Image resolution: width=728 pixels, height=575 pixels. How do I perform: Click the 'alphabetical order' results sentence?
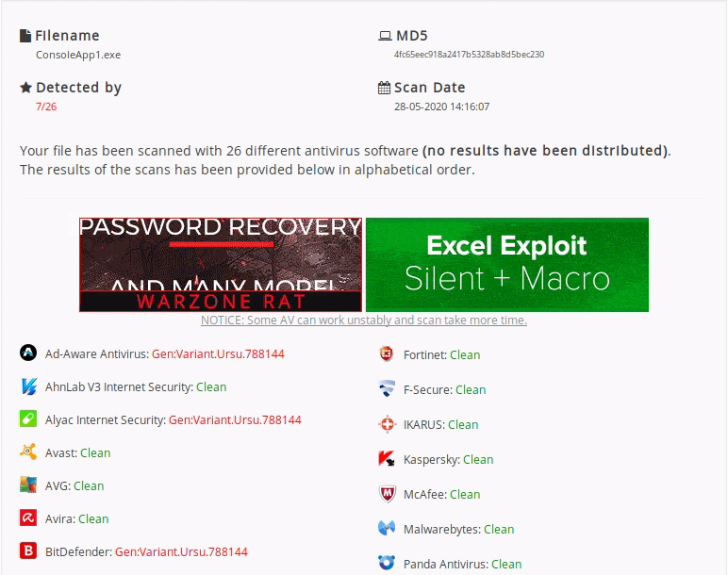247,170
